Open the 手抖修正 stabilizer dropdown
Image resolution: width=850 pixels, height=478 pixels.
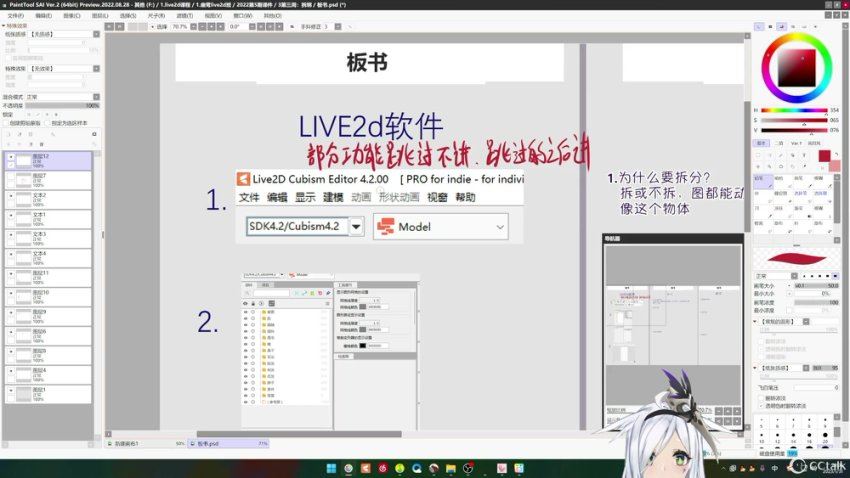338,26
